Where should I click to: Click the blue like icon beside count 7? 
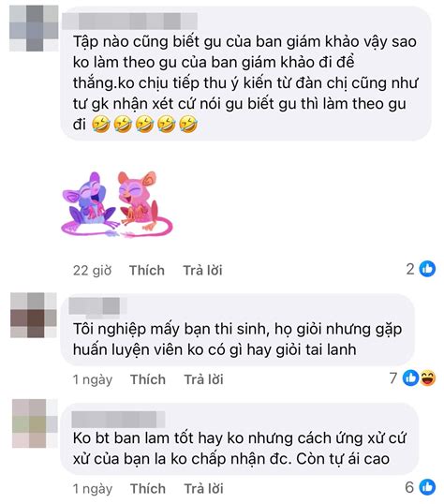tap(411, 378)
